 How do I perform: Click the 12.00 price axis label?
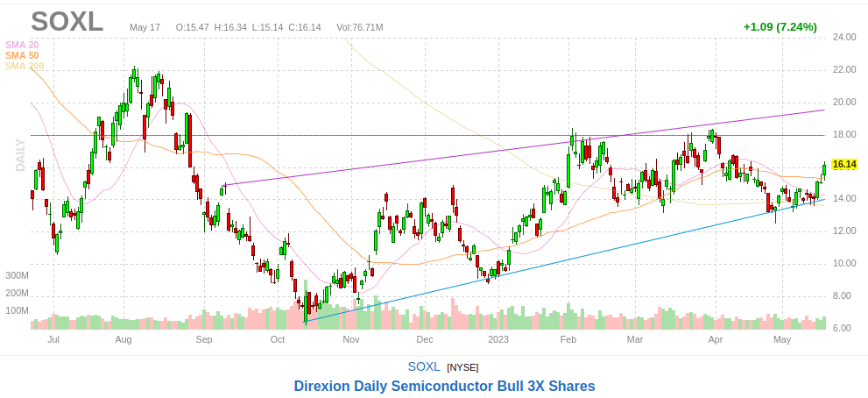point(844,231)
